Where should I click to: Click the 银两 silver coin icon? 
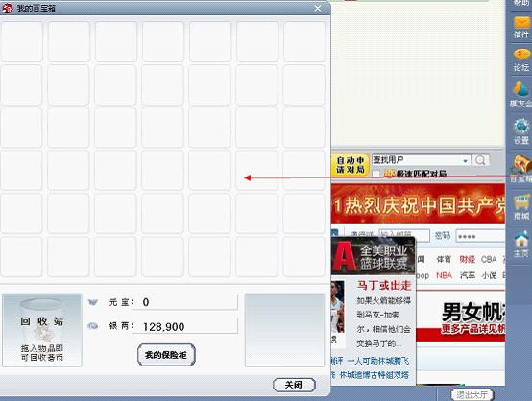point(92,326)
